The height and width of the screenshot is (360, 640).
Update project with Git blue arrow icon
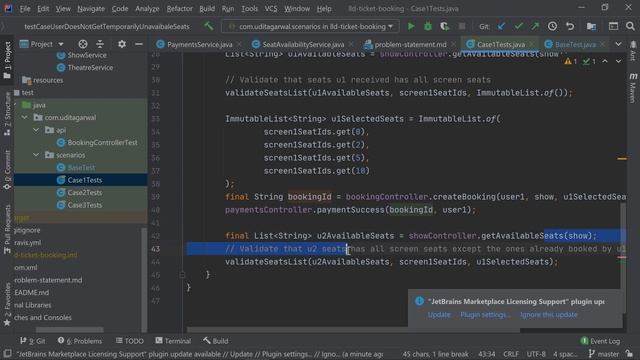(x=501, y=27)
